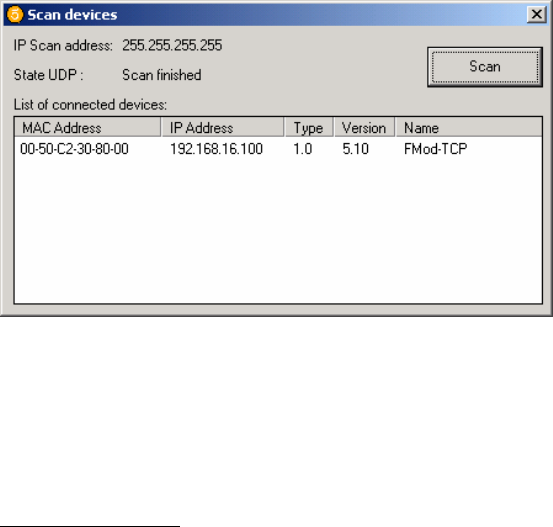Click version 5.10 in device row
This screenshot has width=553, height=527.
point(355,149)
